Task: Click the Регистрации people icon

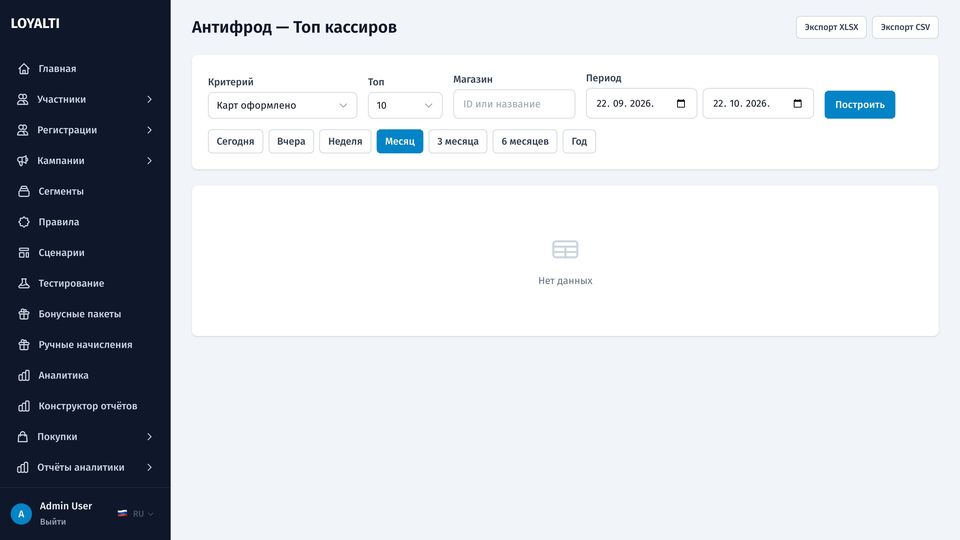Action: (x=23, y=130)
